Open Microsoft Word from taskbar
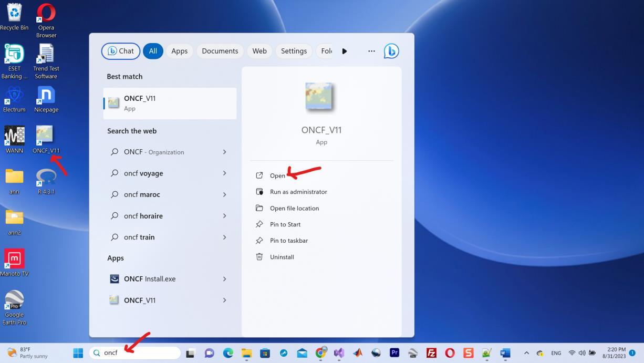 click(x=505, y=352)
